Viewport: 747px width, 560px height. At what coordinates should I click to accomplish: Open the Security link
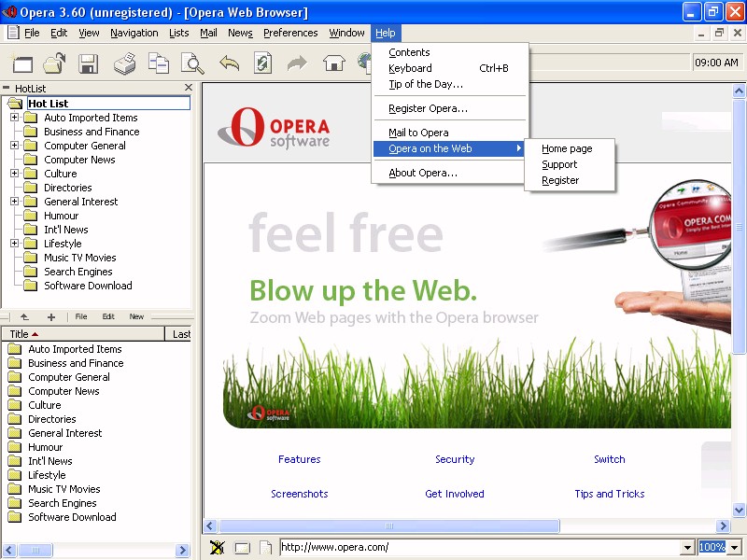455,459
